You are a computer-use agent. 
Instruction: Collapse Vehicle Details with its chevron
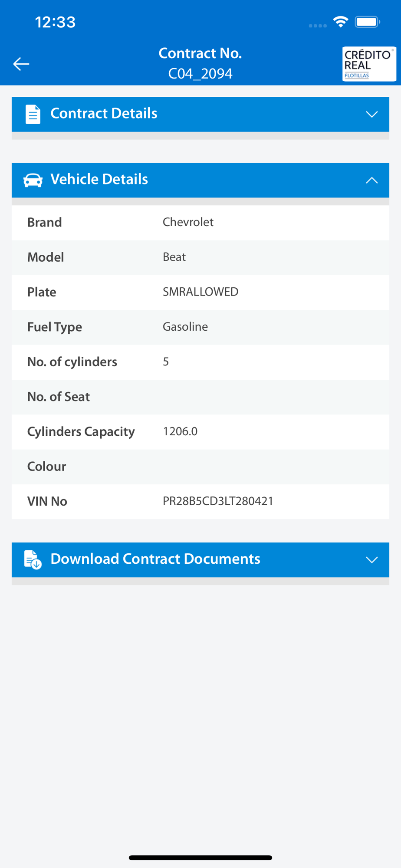(x=371, y=180)
